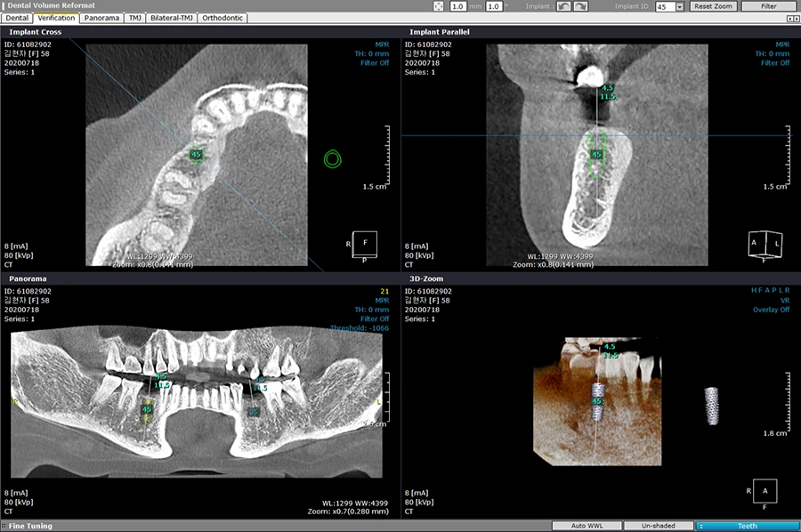The width and height of the screenshot is (801, 532).
Task: Click the tab scroll right arrow
Action: [797, 19]
